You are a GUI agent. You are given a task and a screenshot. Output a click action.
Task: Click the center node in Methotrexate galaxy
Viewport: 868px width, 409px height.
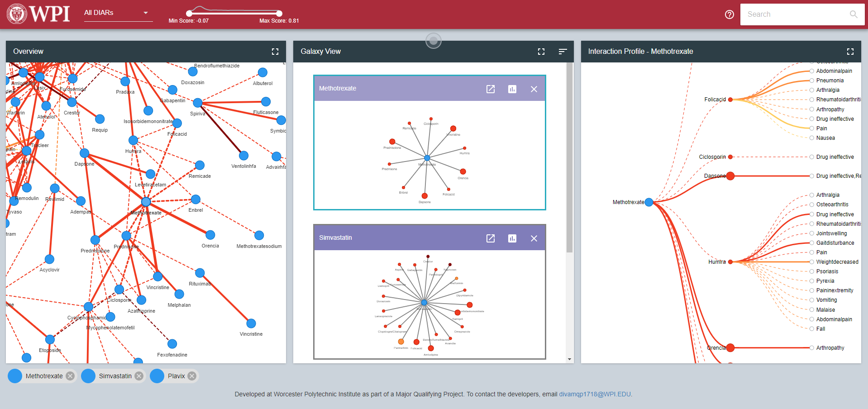tap(427, 158)
